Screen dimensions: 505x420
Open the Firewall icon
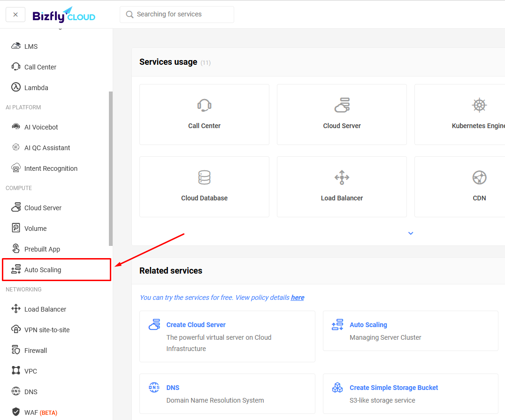[16, 350]
